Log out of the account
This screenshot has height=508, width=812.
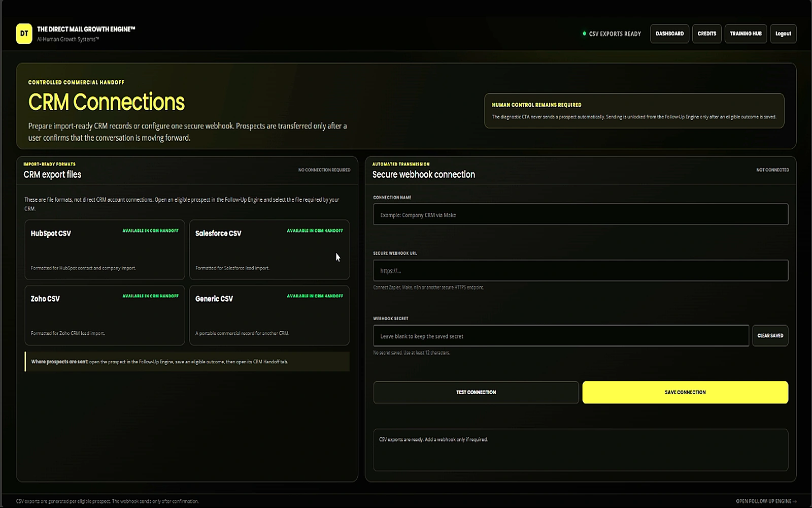coord(783,34)
